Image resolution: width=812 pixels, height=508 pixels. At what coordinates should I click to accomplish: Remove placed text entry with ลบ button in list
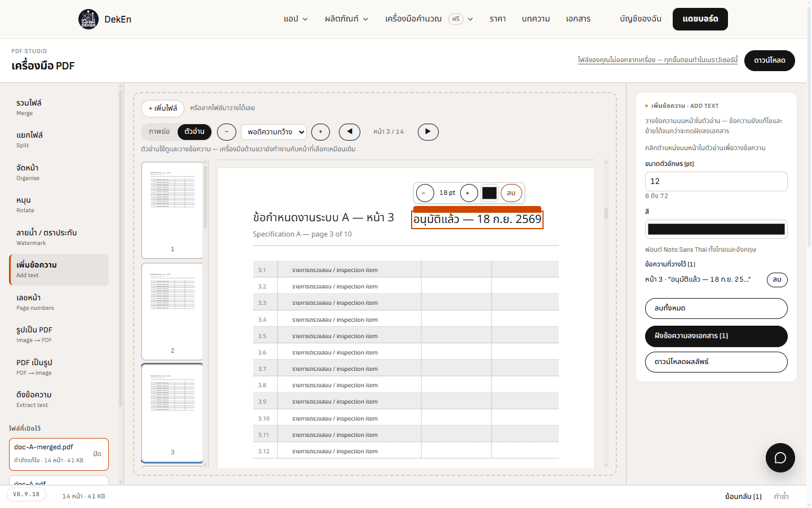[x=777, y=280]
